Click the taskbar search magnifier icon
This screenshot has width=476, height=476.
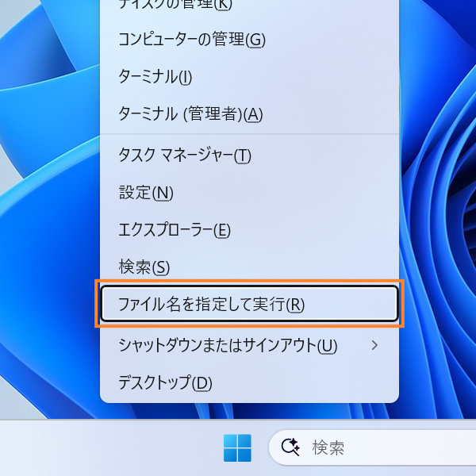(290, 447)
